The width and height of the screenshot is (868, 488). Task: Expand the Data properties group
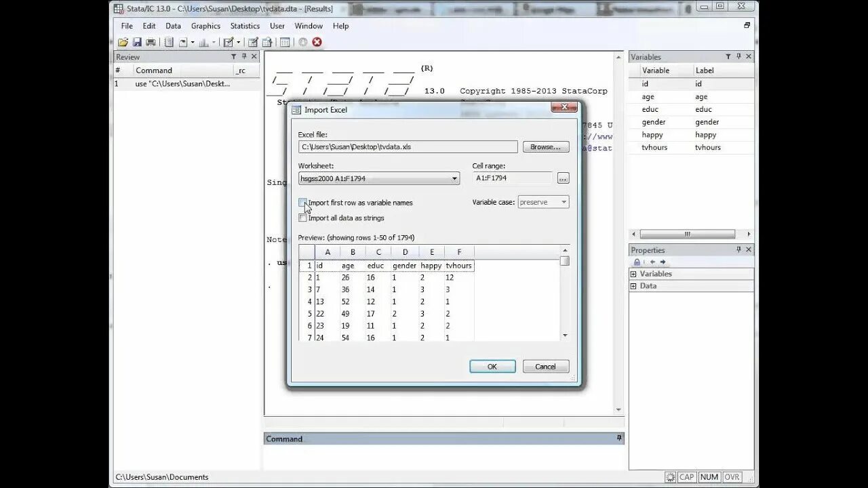633,286
